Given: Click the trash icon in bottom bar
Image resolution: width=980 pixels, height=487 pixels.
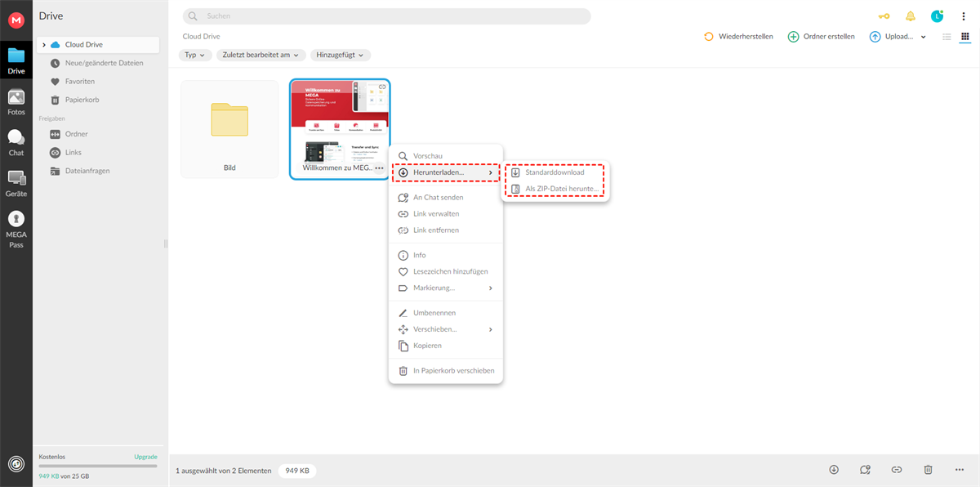Looking at the screenshot, I should (x=928, y=470).
